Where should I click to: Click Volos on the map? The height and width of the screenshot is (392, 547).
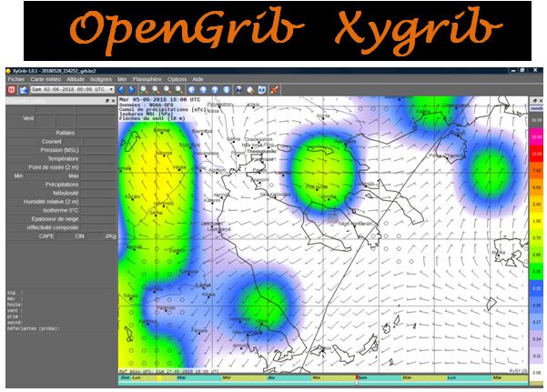261,321
